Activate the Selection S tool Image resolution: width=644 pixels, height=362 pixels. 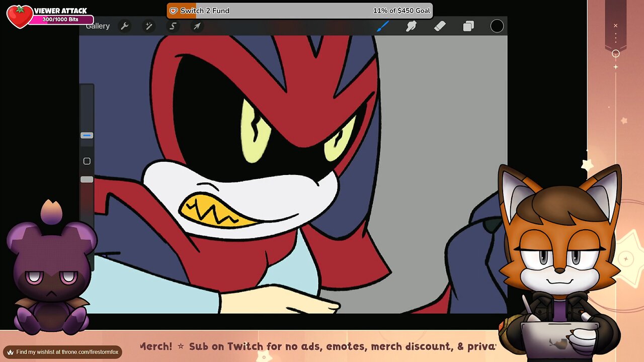(x=173, y=26)
